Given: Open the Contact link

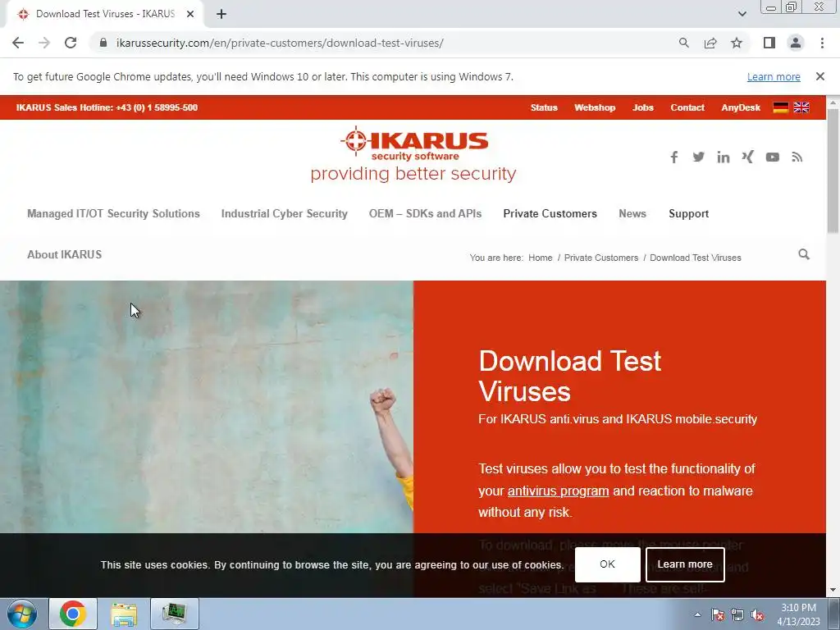Looking at the screenshot, I should (x=687, y=107).
